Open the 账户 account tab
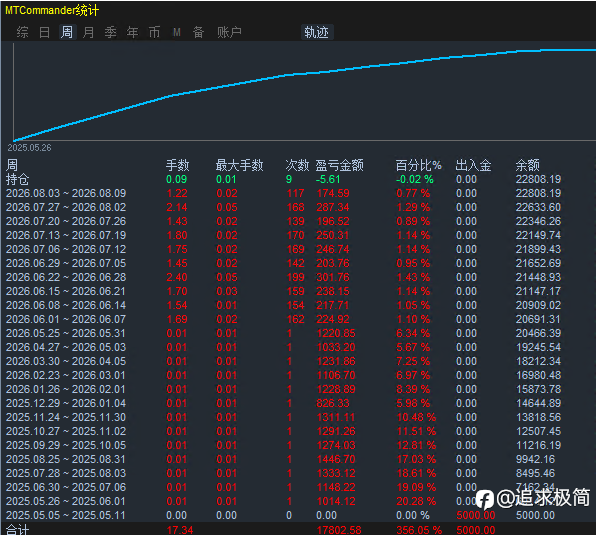 click(x=229, y=32)
